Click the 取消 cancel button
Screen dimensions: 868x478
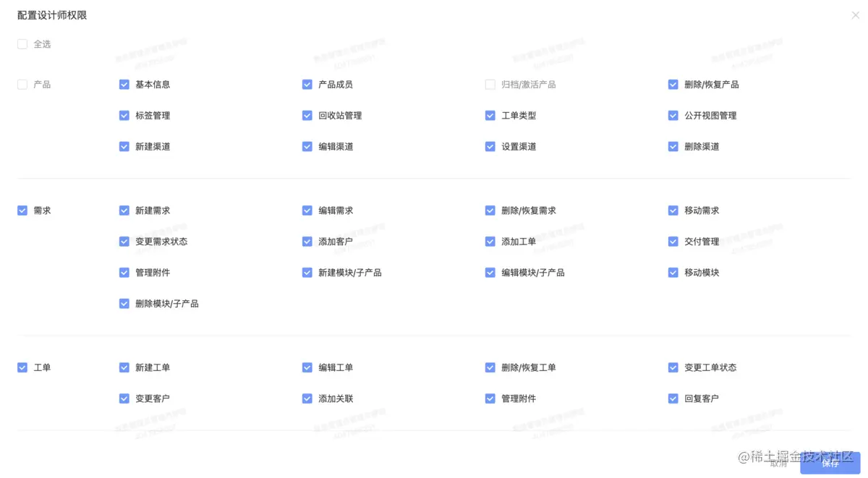(x=778, y=464)
